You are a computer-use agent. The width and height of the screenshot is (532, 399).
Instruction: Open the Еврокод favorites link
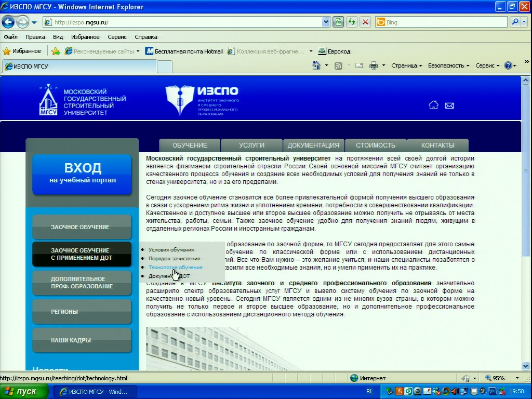tap(334, 51)
